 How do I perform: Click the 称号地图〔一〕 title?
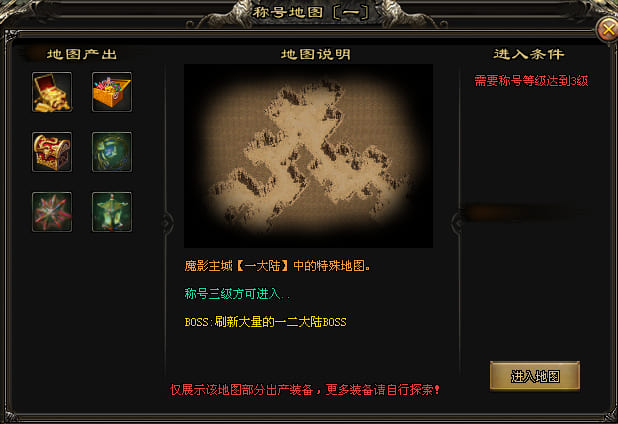coord(311,12)
